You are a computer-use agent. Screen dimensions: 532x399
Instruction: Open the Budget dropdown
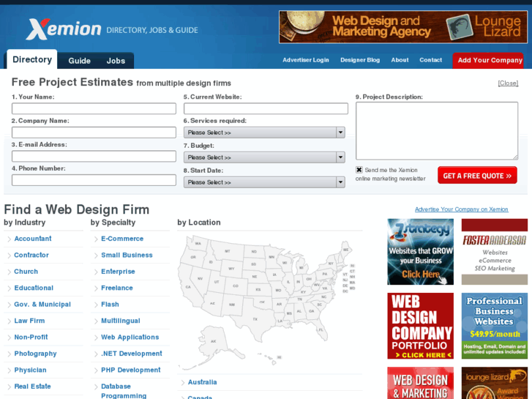coord(264,157)
